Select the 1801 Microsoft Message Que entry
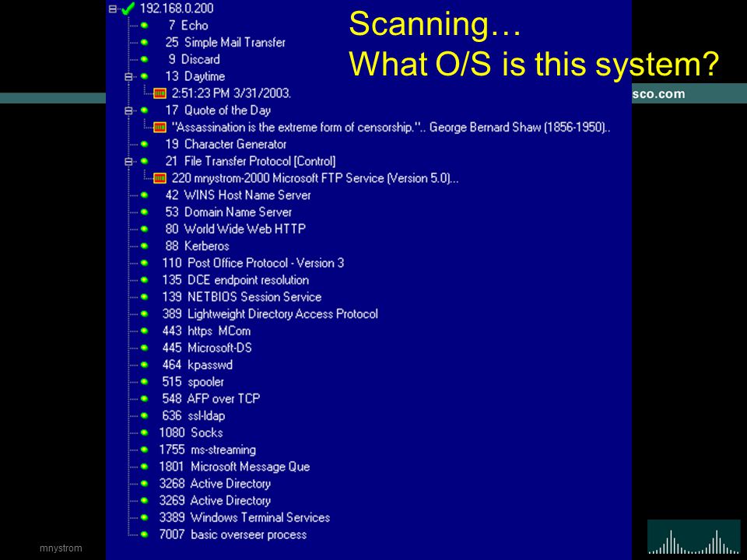 (x=234, y=467)
